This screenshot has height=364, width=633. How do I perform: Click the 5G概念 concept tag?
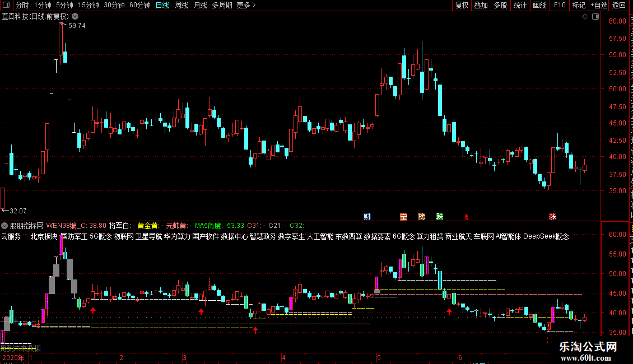click(x=100, y=236)
